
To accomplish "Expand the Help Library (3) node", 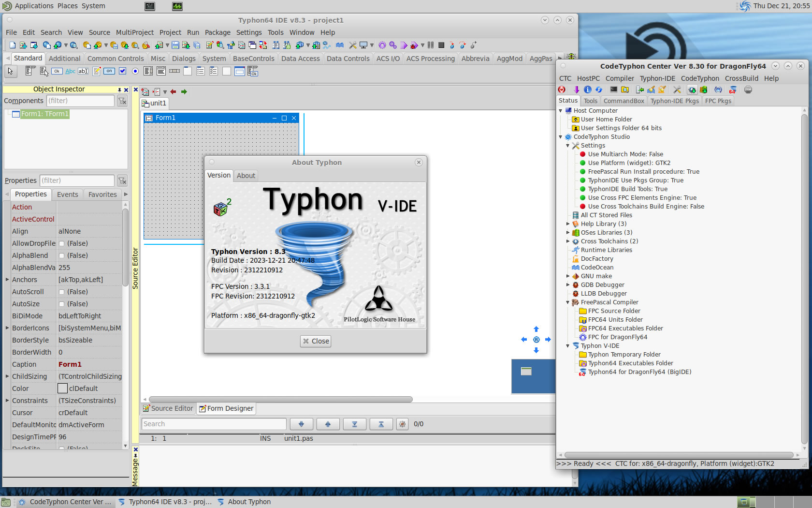I will pos(568,224).
